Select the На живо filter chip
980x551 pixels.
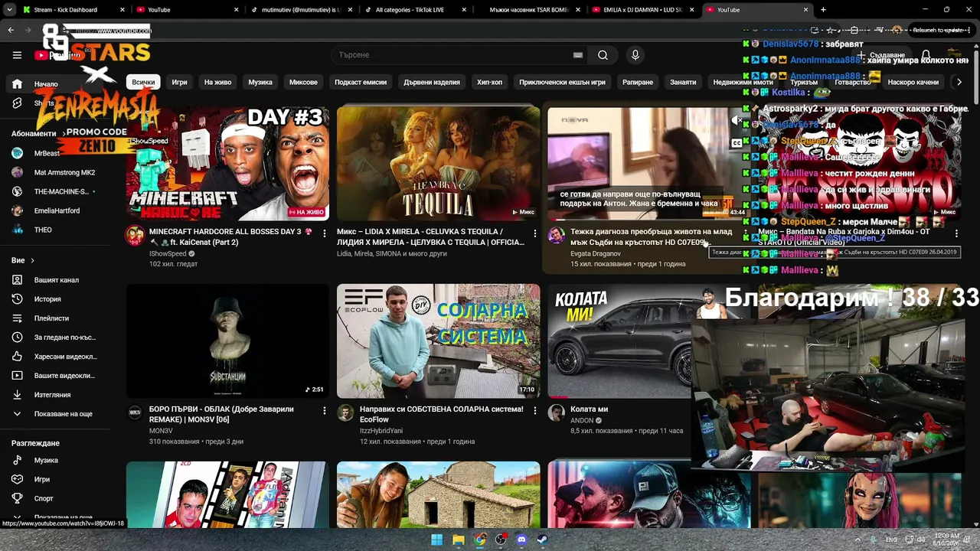coord(217,82)
